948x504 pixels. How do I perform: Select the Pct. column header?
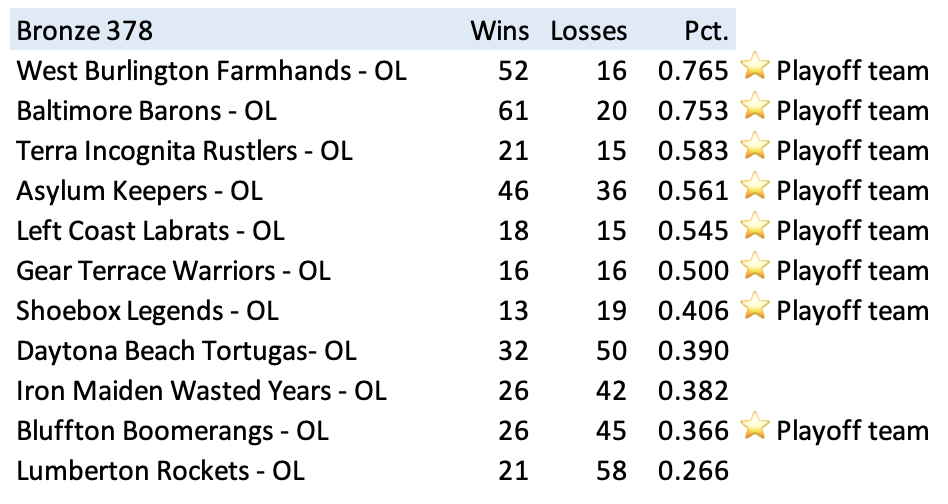pos(705,30)
